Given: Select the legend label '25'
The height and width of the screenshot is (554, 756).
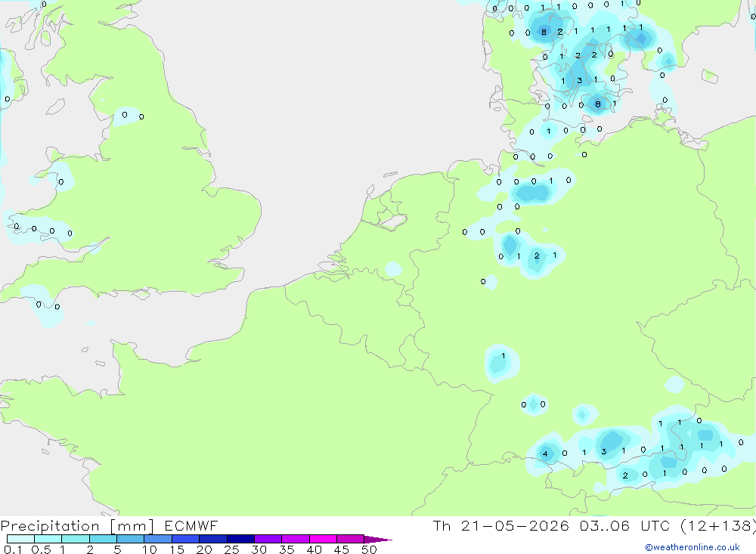Looking at the screenshot, I should click(232, 549).
